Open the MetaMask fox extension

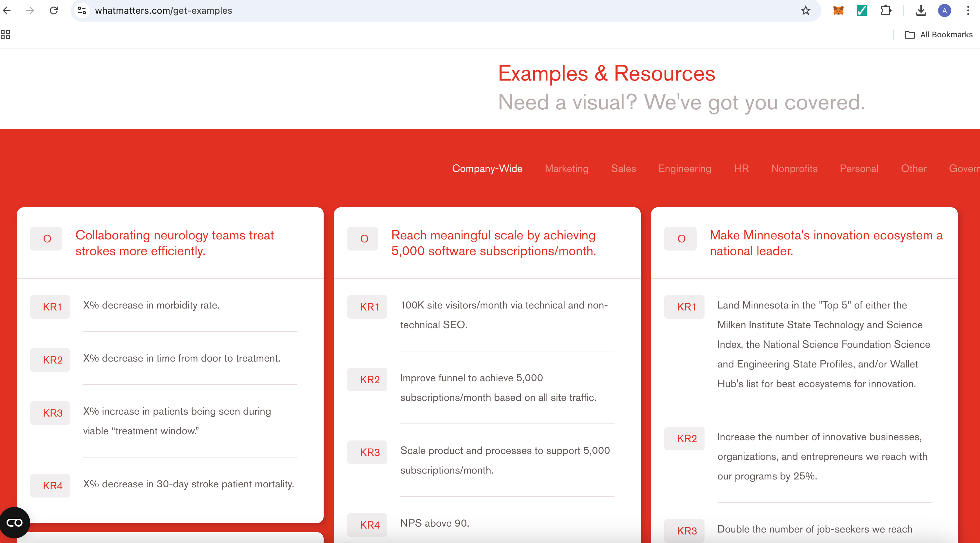[838, 10]
